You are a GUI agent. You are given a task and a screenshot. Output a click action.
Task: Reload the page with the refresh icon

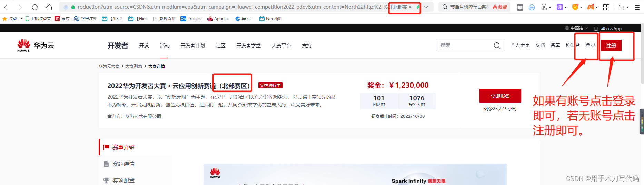(x=34, y=7)
